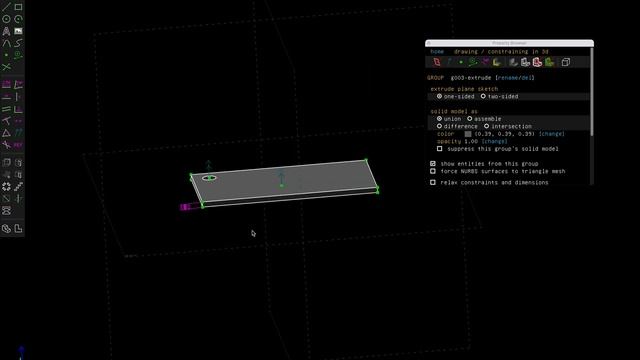The image size is (640, 360).
Task: Click the Property Browser title bar
Action: (509, 43)
